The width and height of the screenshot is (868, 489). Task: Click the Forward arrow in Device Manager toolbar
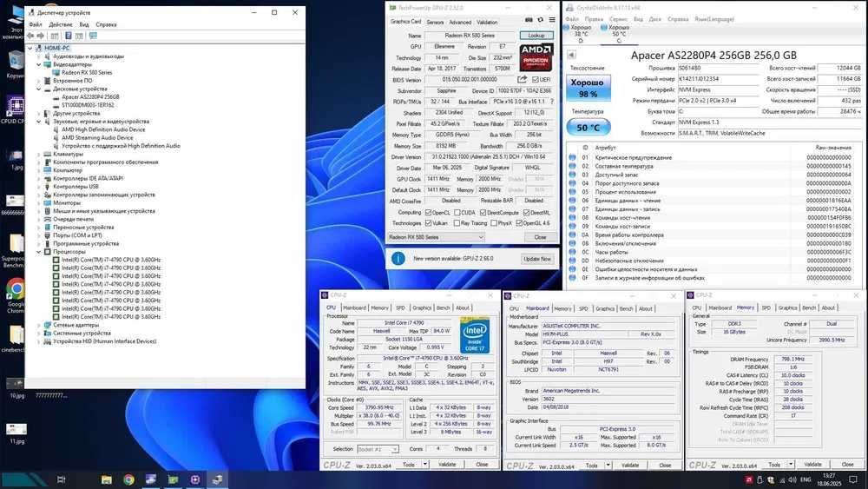[41, 36]
